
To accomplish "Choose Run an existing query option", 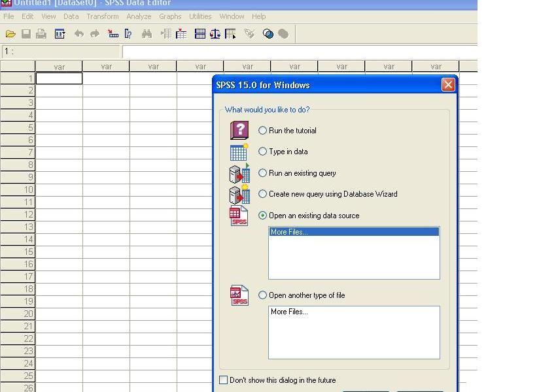I will pyautogui.click(x=262, y=173).
